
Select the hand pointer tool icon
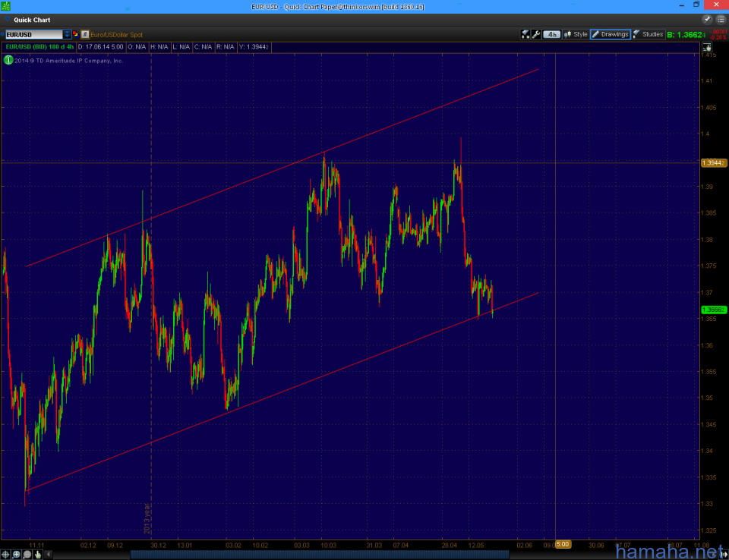point(38,555)
